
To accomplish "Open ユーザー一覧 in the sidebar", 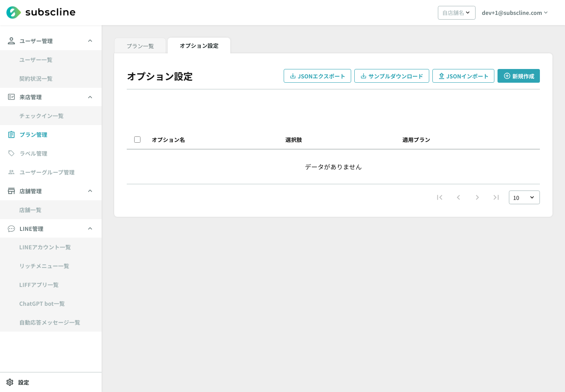I will pyautogui.click(x=51, y=60).
